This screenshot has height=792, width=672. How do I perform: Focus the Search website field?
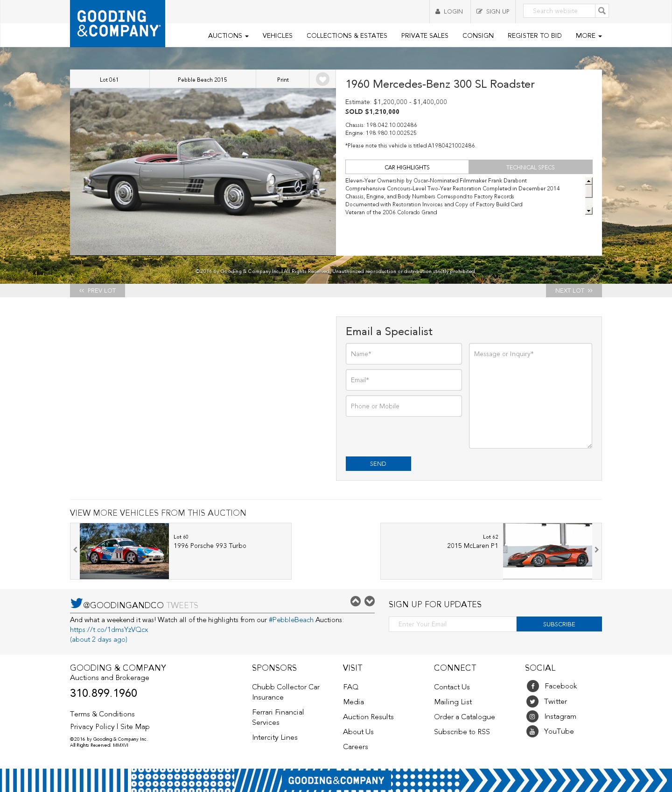pyautogui.click(x=559, y=11)
